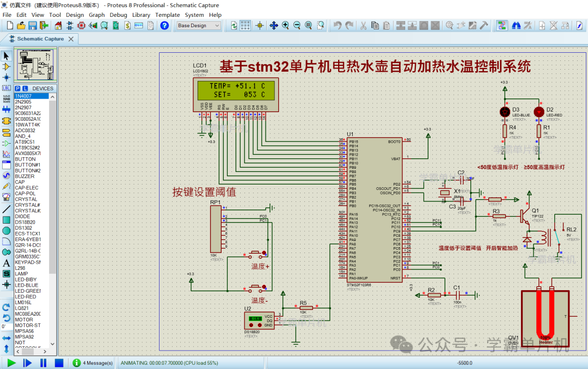Pause the running simulation
588x369 pixels.
point(43,363)
